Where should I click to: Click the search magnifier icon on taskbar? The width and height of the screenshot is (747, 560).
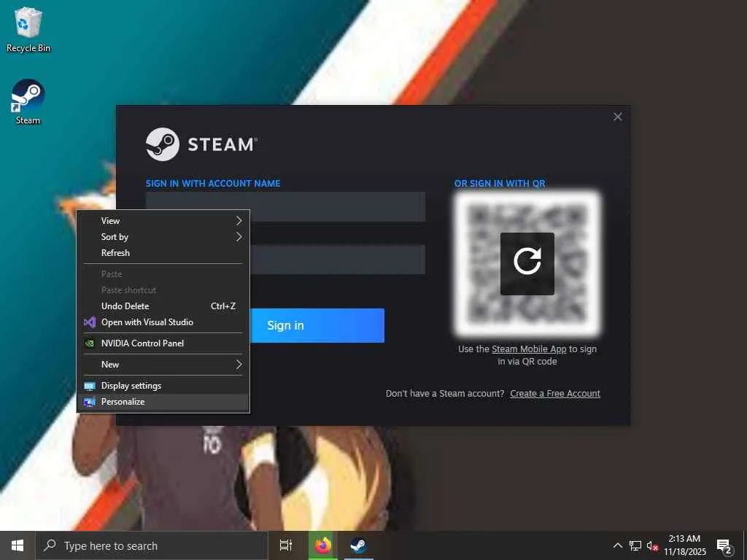pyautogui.click(x=50, y=545)
